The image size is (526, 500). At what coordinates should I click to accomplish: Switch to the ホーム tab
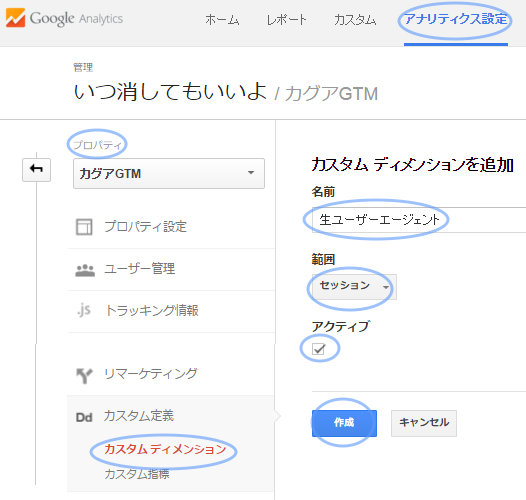[x=222, y=20]
